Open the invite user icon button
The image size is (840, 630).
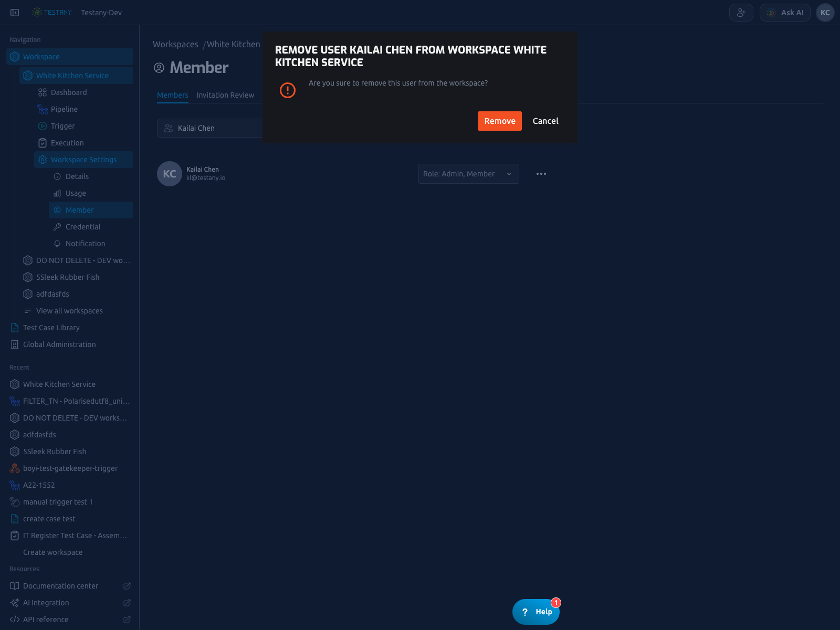[741, 13]
